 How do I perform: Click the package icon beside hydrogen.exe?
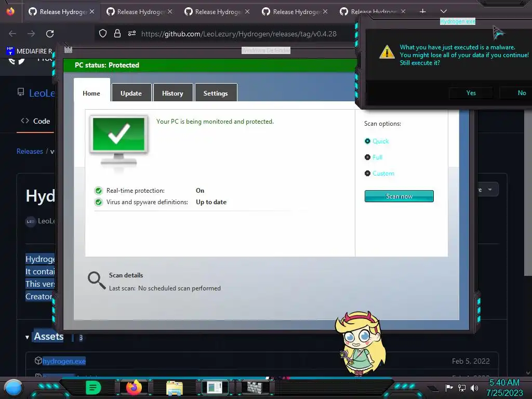(38, 361)
